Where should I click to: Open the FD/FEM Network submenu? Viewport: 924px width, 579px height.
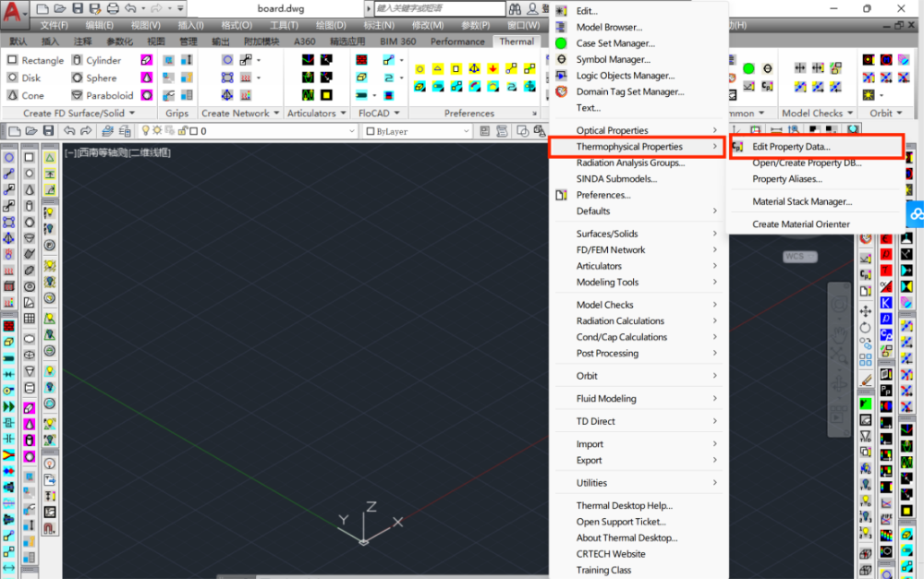point(638,249)
